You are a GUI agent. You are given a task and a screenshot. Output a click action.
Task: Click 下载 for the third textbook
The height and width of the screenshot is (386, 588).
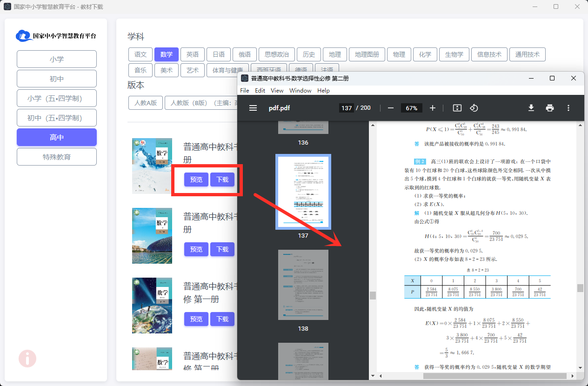pos(222,319)
